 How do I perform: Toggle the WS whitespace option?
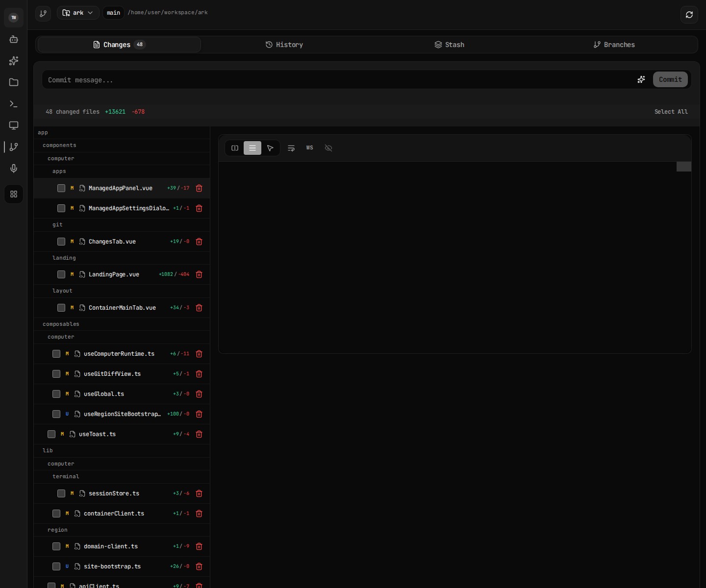(309, 148)
